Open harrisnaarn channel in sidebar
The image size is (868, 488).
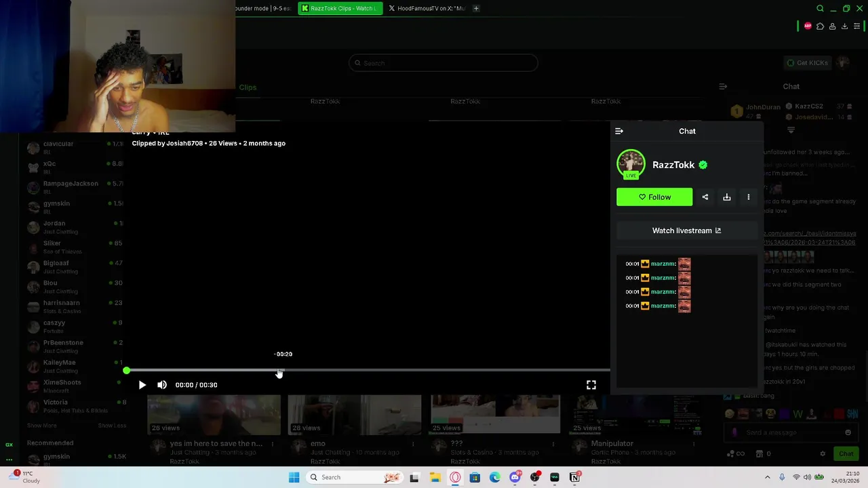(75, 306)
